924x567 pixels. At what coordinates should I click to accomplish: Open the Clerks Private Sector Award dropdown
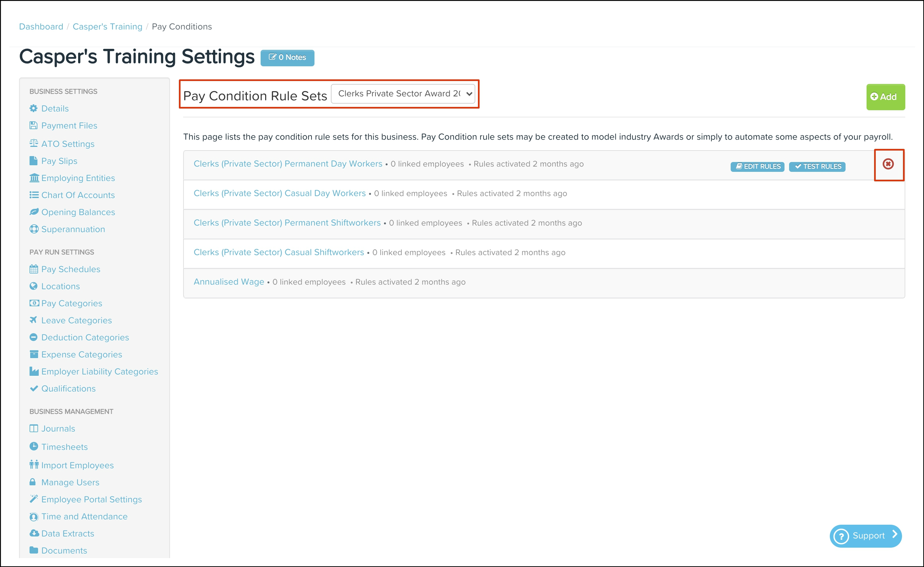[x=403, y=94]
